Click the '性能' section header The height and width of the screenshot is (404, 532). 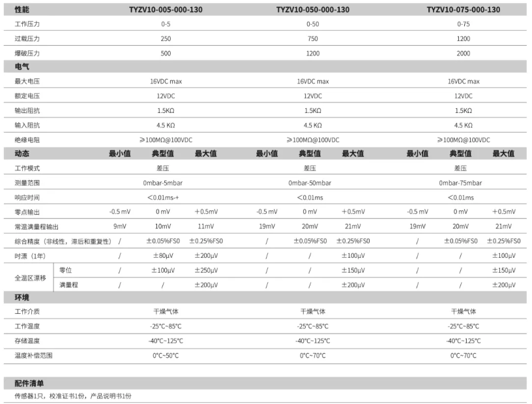pos(22,10)
